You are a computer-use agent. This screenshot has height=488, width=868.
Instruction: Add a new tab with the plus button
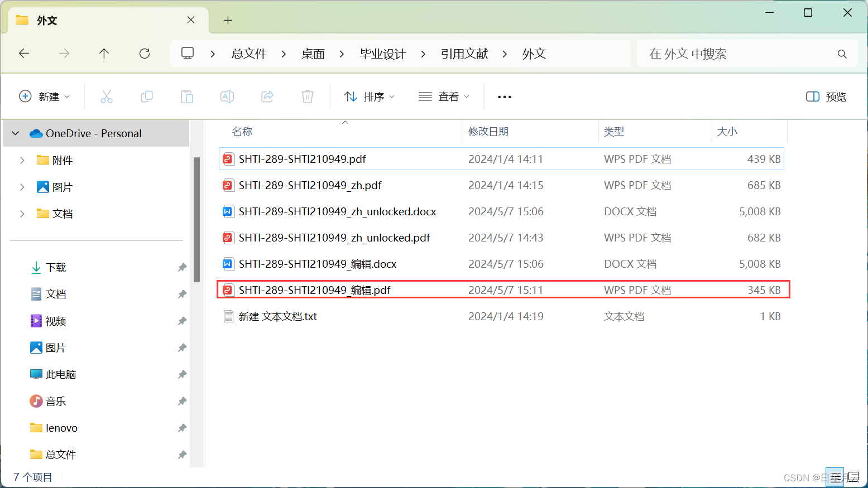(x=228, y=20)
